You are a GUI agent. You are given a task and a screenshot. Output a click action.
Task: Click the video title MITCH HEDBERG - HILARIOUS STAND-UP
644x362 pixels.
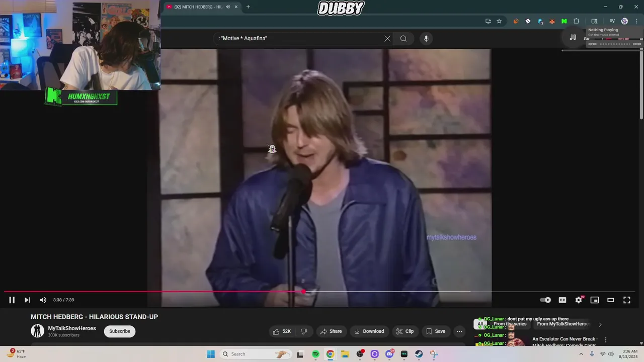pos(94,317)
